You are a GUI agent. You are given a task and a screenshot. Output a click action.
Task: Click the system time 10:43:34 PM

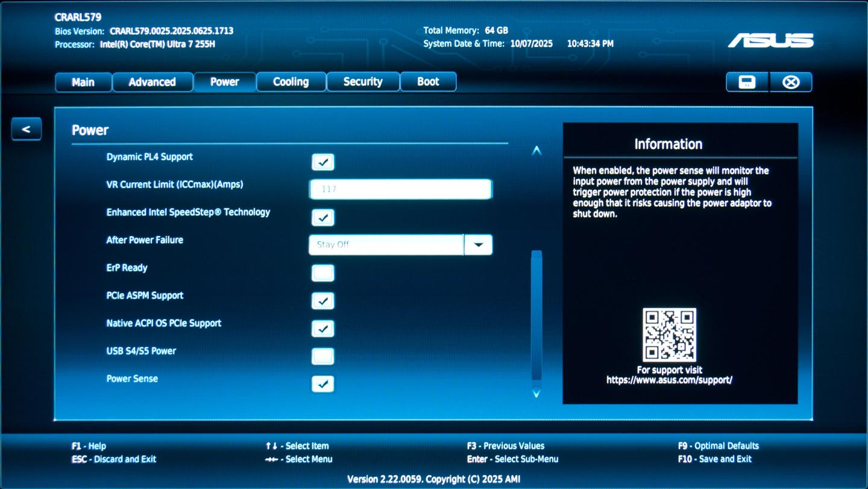(590, 44)
